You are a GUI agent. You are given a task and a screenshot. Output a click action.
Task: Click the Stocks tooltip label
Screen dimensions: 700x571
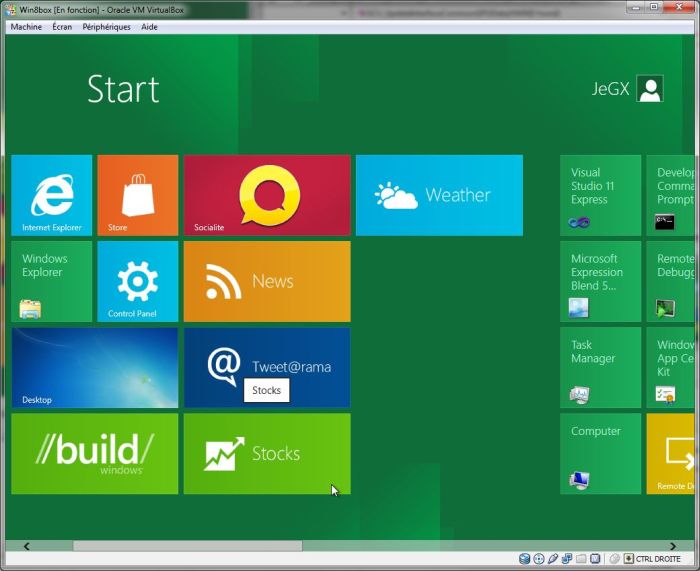click(267, 390)
